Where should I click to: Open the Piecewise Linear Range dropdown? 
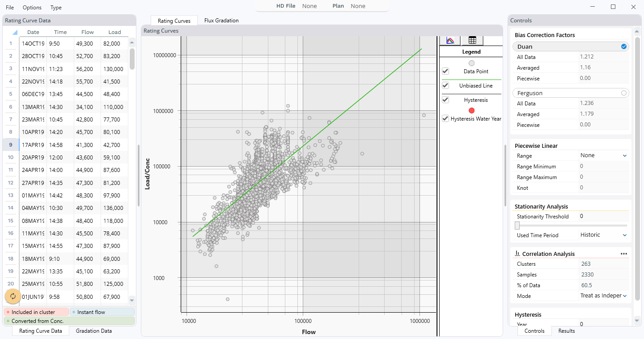point(625,155)
